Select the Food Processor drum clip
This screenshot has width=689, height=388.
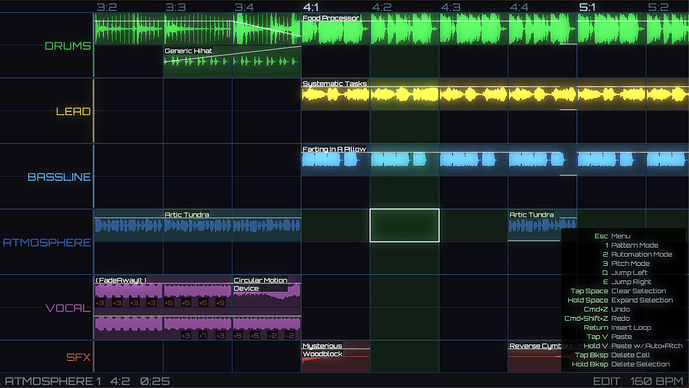coord(495,29)
